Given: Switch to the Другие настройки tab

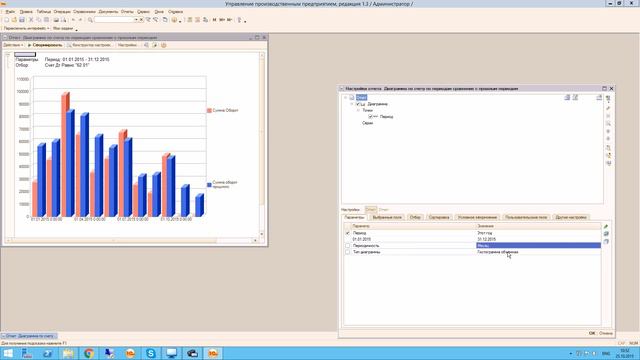Looking at the screenshot, I should pyautogui.click(x=571, y=218).
